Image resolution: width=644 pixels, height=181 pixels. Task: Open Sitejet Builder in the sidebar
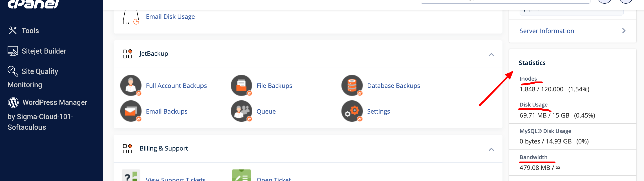pyautogui.click(x=44, y=51)
